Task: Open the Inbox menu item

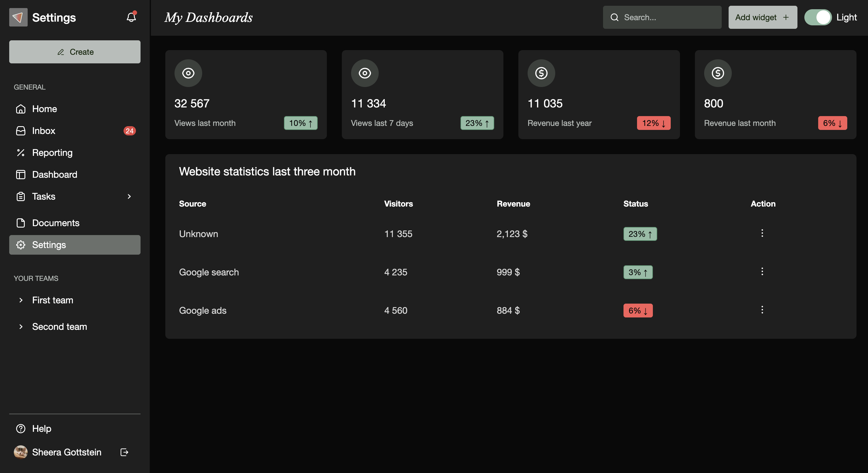Action: pyautogui.click(x=44, y=131)
